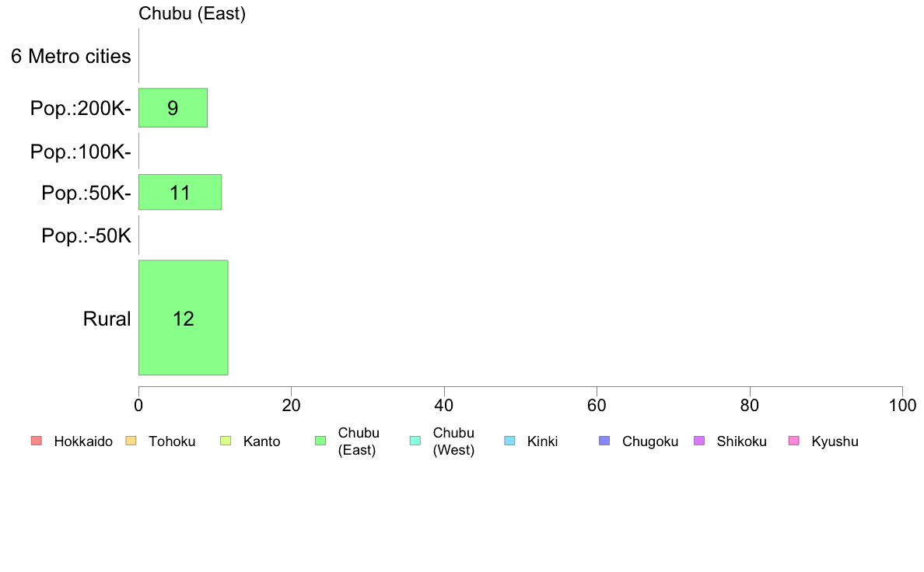Viewport: 924px width, 572px height.
Task: Click the Pop.:-50K axis label
Action: [x=86, y=235]
